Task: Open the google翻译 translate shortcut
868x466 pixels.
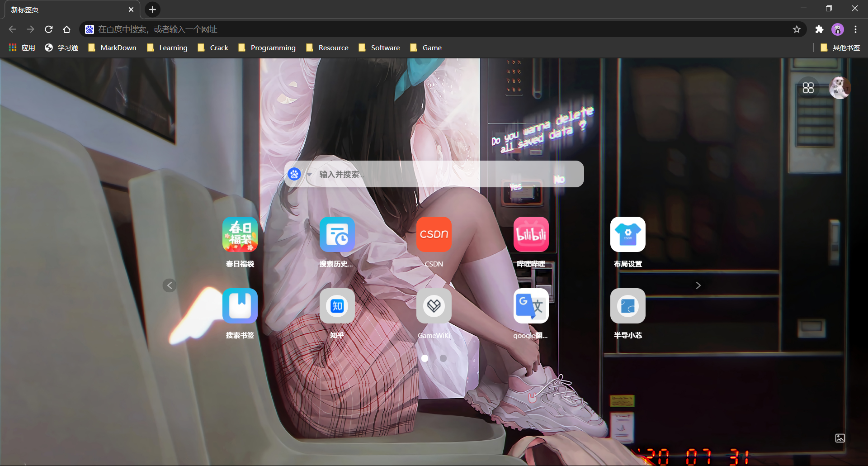Action: tap(531, 306)
